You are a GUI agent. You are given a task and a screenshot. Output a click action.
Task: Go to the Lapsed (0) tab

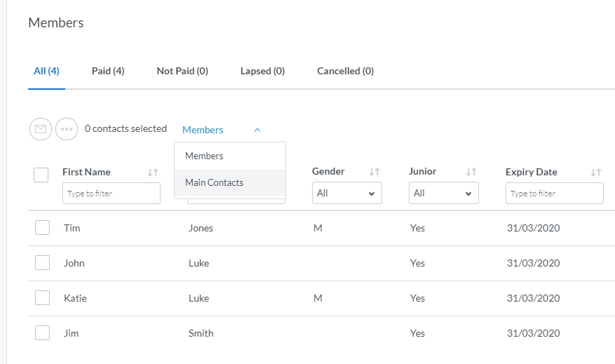click(262, 71)
